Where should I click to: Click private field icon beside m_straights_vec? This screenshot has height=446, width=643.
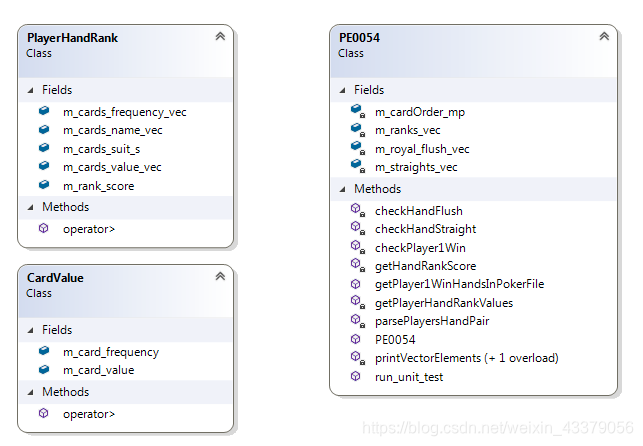pyautogui.click(x=358, y=166)
